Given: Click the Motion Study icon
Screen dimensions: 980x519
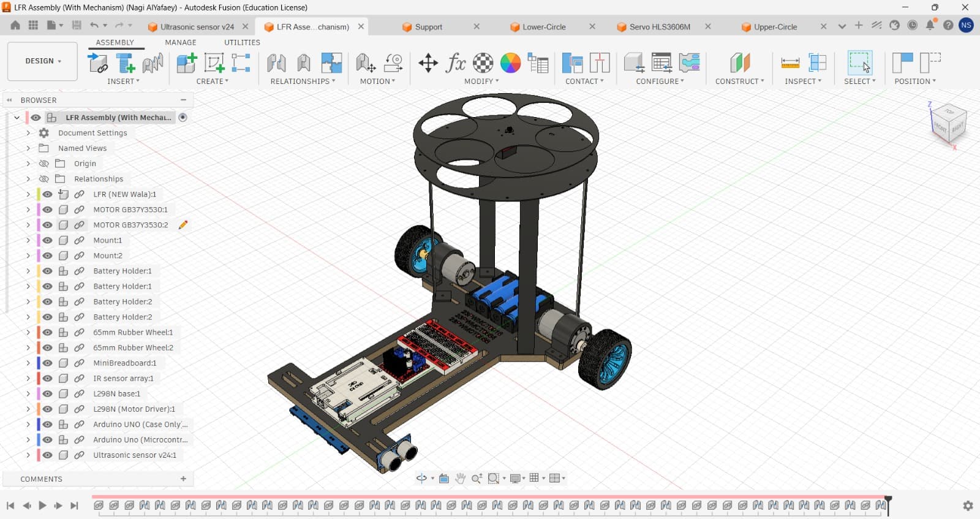Looking at the screenshot, I should [x=393, y=63].
